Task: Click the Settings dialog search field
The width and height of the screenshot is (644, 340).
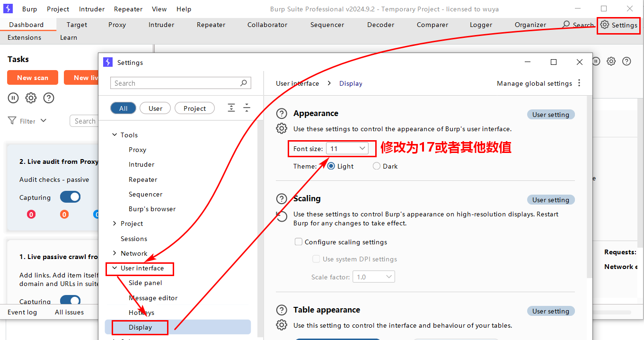Action: coord(181,83)
